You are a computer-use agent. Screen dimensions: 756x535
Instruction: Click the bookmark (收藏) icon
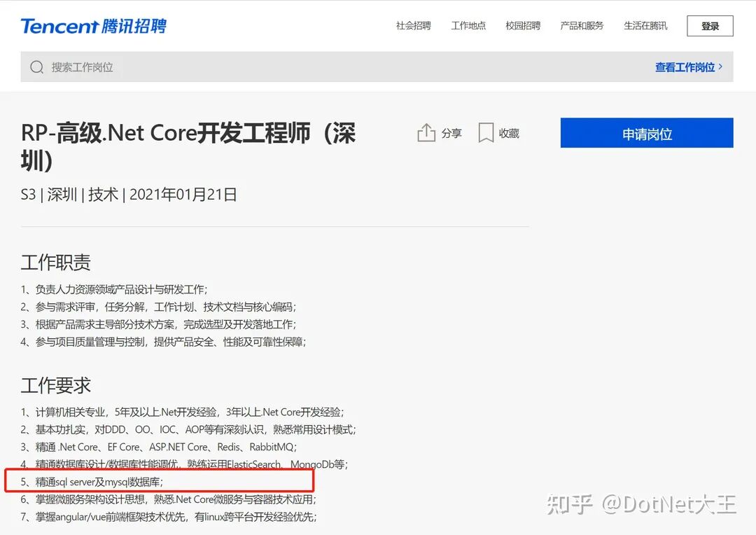(486, 132)
